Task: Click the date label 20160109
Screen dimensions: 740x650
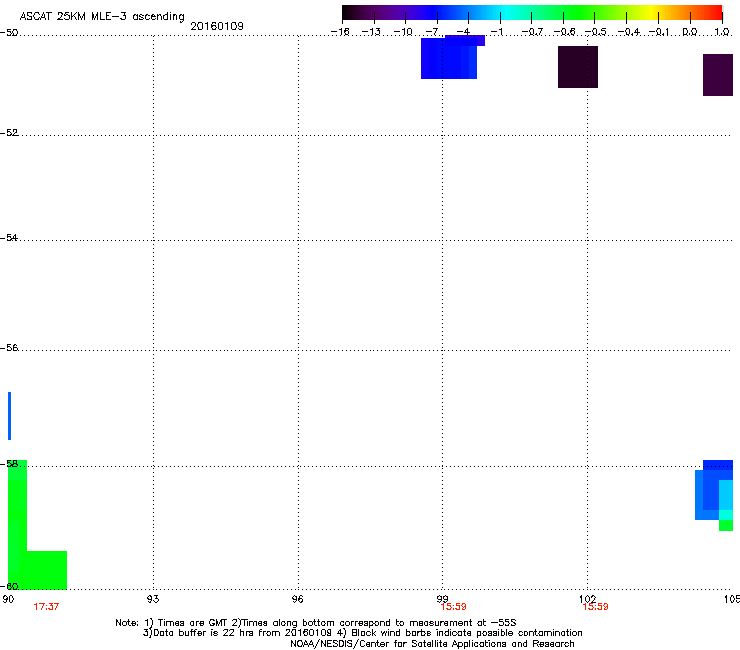Action: pos(217,26)
